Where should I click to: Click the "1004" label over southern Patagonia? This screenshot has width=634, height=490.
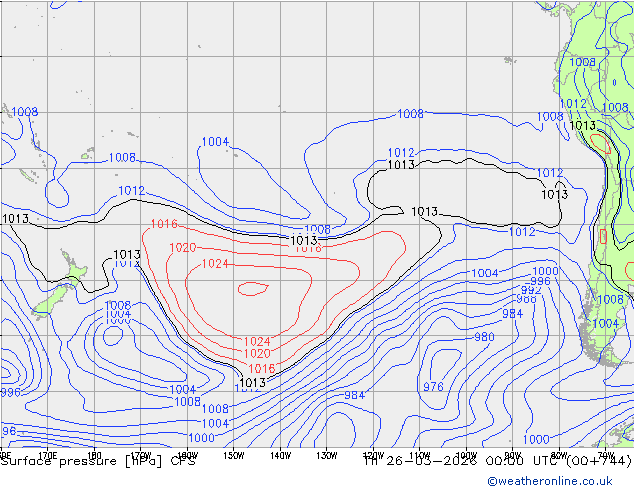point(605,323)
